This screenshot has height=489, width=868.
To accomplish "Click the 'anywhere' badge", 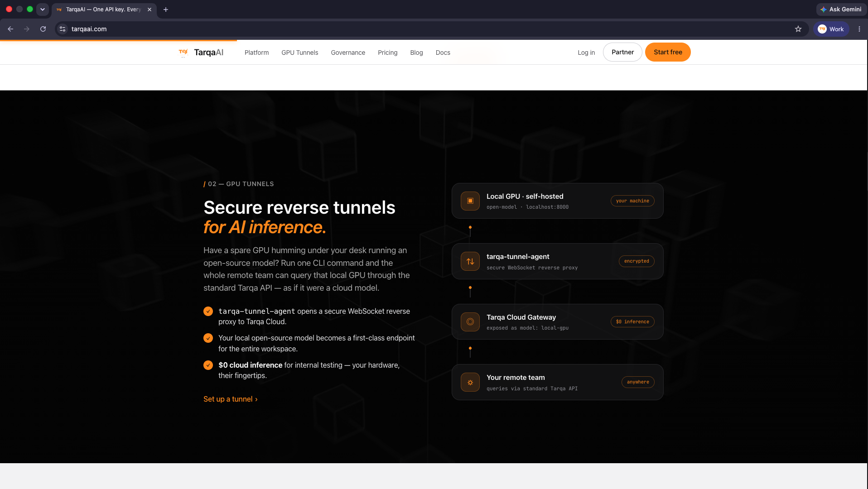I will point(638,382).
